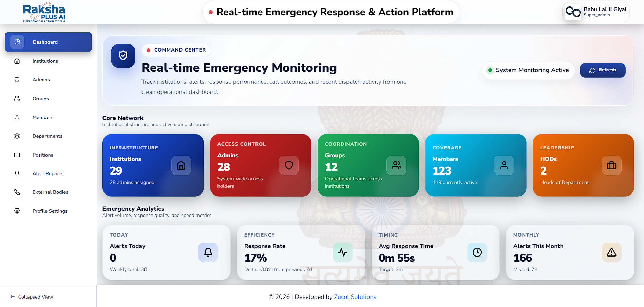Click the Departments layers icon in sidebar

coord(17,136)
